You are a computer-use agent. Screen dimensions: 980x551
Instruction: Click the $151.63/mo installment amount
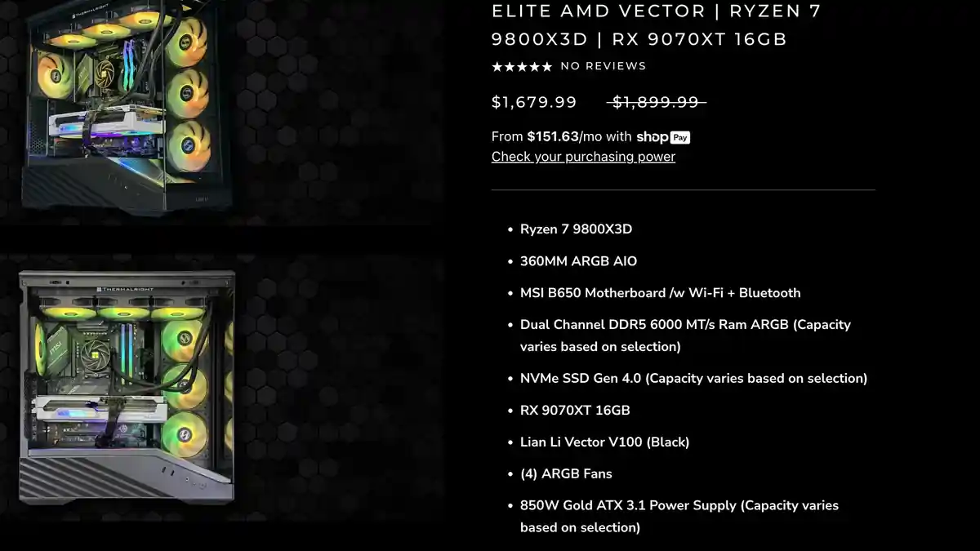553,137
